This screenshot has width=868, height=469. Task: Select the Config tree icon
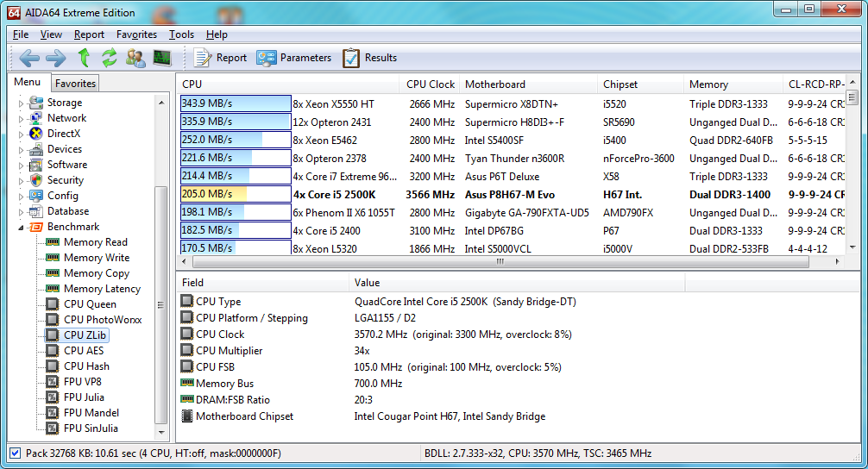click(x=36, y=195)
